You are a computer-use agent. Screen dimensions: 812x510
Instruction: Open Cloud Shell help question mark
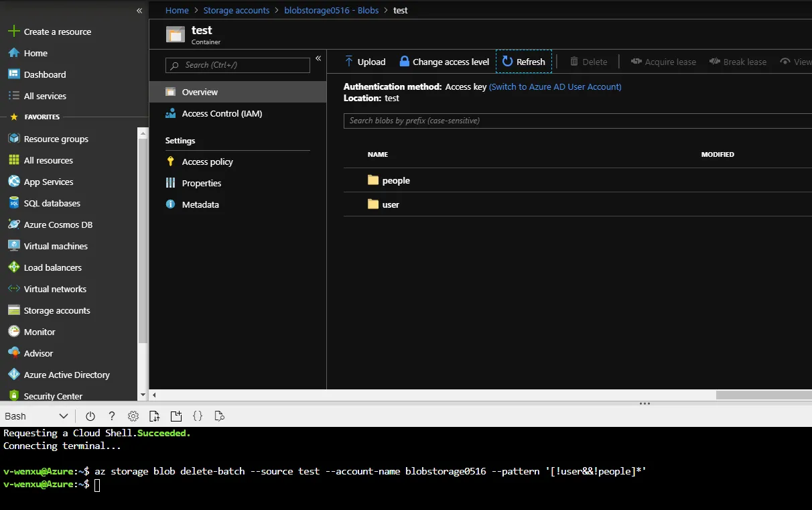coord(112,416)
